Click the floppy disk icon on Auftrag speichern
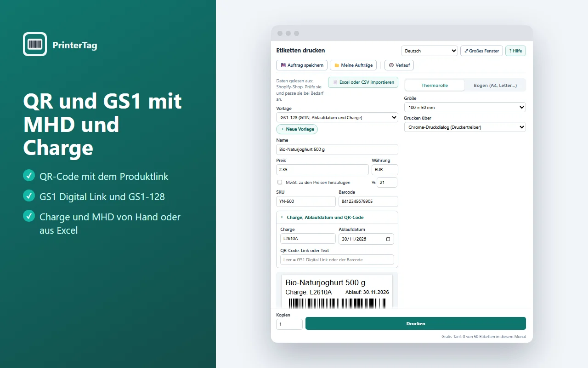The width and height of the screenshot is (588, 368). tap(283, 65)
